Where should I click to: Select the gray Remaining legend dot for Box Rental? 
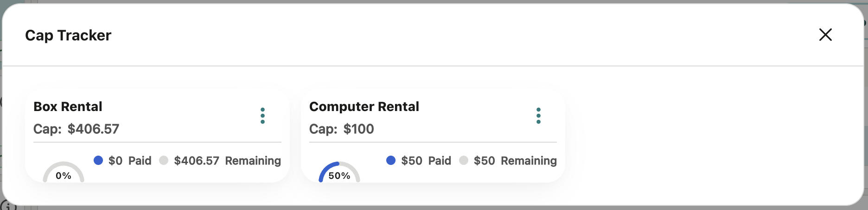pyautogui.click(x=164, y=160)
